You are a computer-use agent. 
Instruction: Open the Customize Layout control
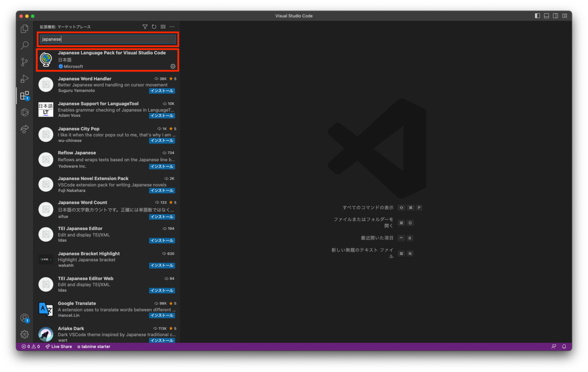pos(565,16)
